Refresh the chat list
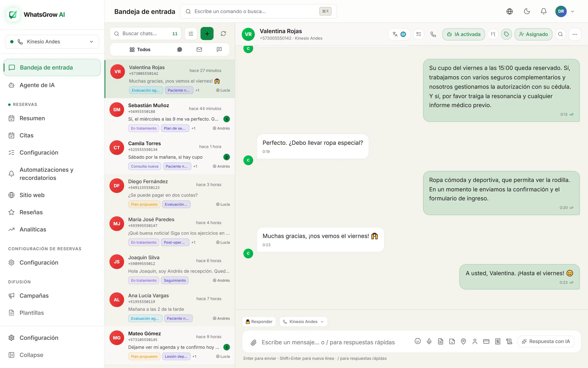Viewport: 588px width, 368px height. [223, 34]
